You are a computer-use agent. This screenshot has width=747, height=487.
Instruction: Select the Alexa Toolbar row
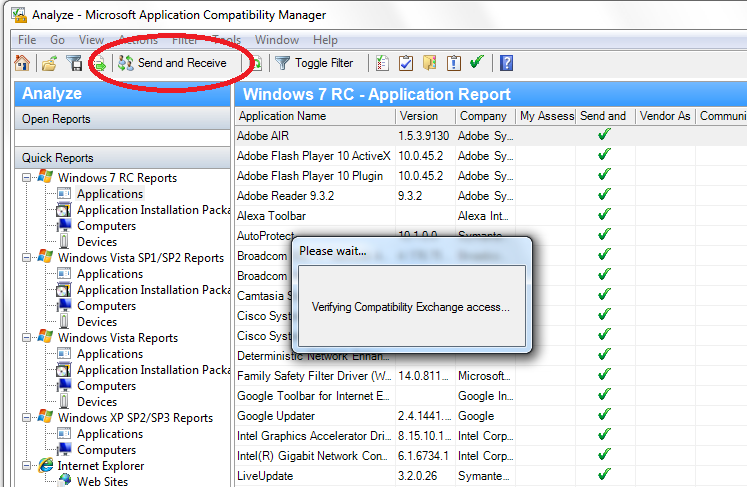(491, 216)
